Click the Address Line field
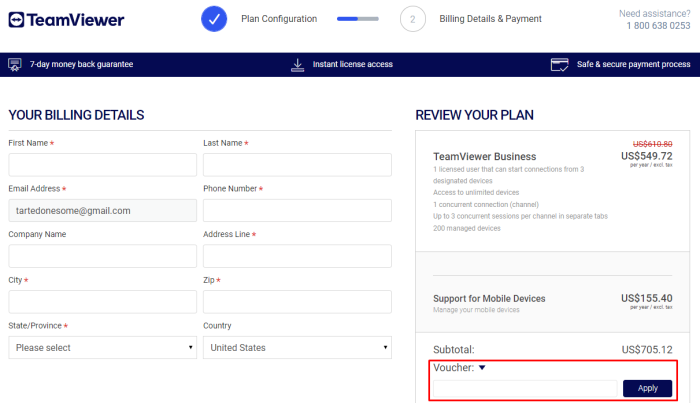 (x=297, y=256)
